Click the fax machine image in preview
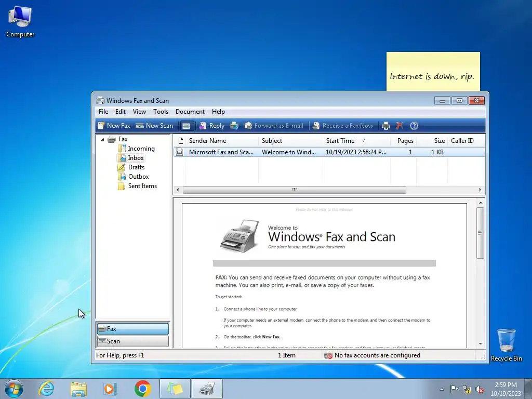The width and height of the screenshot is (532, 399). click(x=240, y=235)
